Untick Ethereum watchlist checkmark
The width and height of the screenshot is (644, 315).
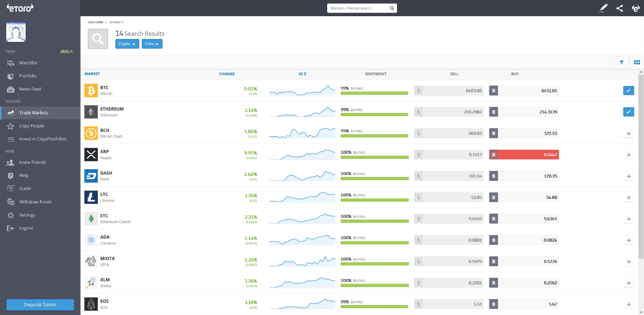click(x=629, y=112)
